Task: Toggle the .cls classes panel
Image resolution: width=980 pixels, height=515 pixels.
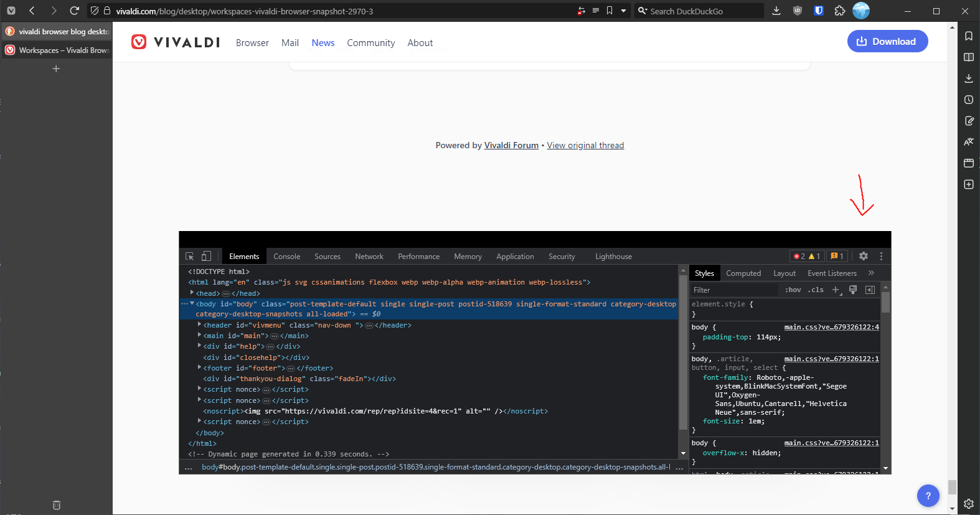Action: [x=816, y=290]
